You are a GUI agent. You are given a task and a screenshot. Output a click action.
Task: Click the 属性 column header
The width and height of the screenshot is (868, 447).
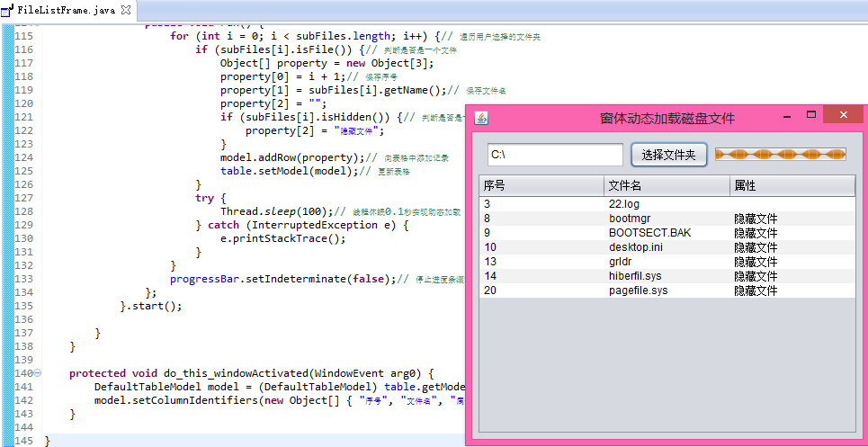click(792, 186)
